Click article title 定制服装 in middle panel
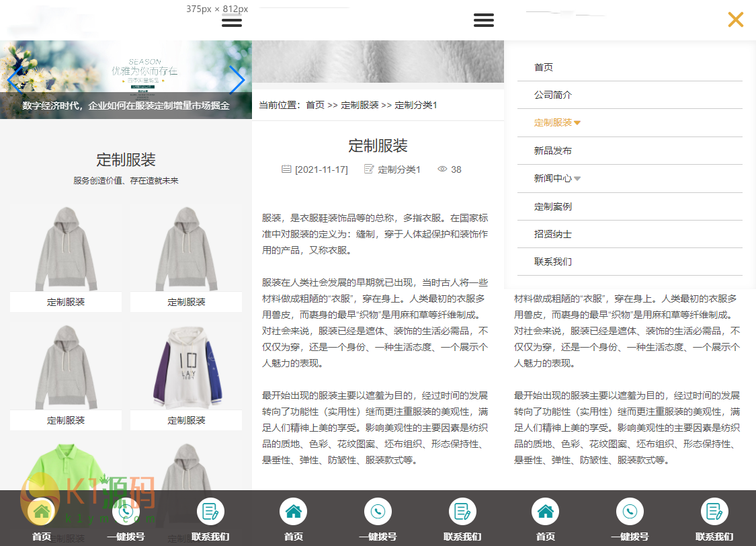Image resolution: width=756 pixels, height=546 pixels. (378, 146)
